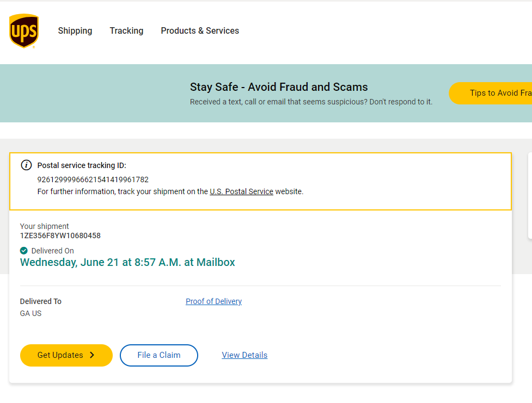The image size is (532, 403).
Task: Open the Proof of Delivery link
Action: click(213, 301)
